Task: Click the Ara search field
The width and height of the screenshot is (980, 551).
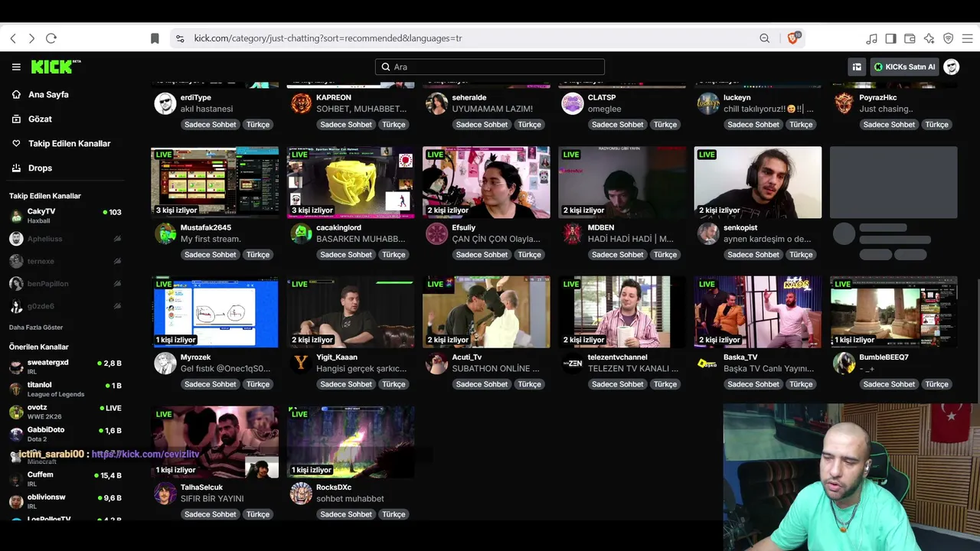Action: pos(490,67)
